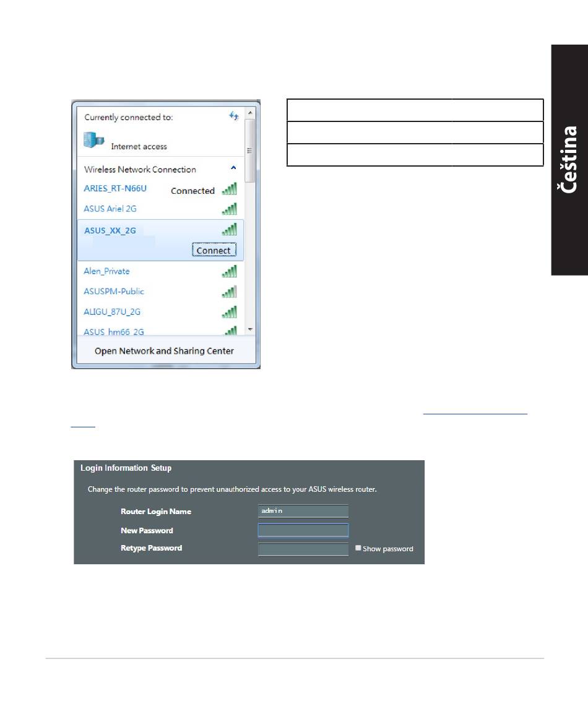The width and height of the screenshot is (588, 703).
Task: Click the network list scroll up arrow
Action: point(250,113)
